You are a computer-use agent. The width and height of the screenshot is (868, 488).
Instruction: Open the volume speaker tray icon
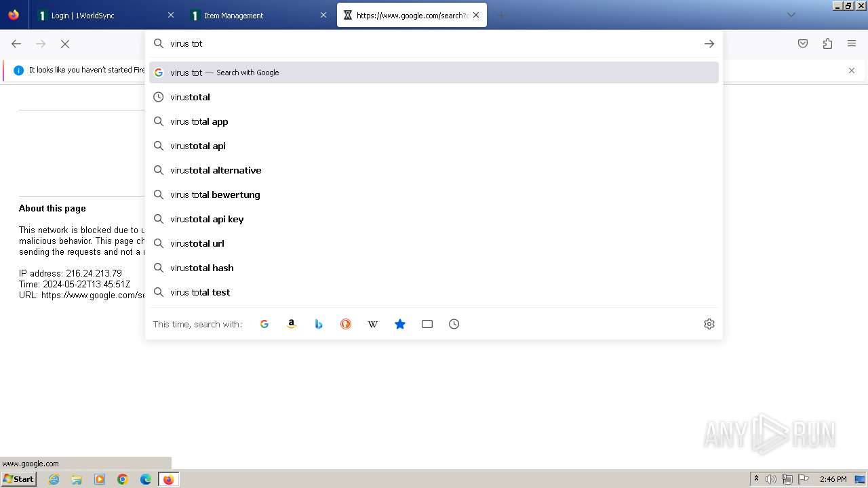pos(771,479)
